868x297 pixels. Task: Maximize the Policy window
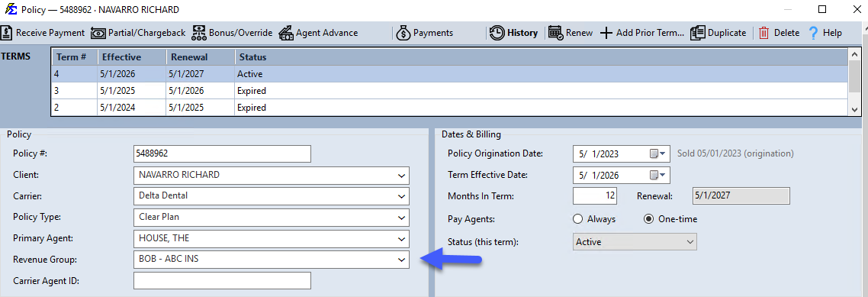click(x=822, y=9)
